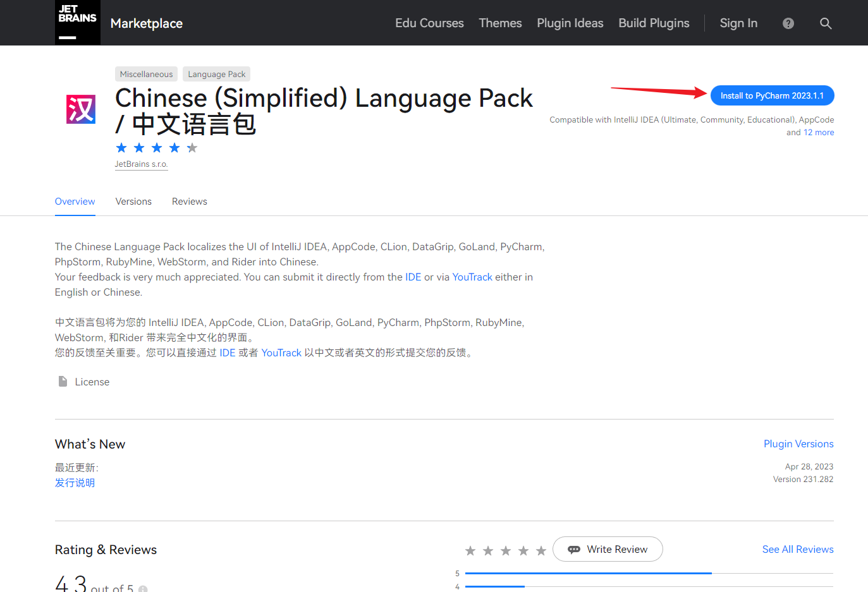The height and width of the screenshot is (592, 868).
Task: Click Sign In
Action: point(738,23)
